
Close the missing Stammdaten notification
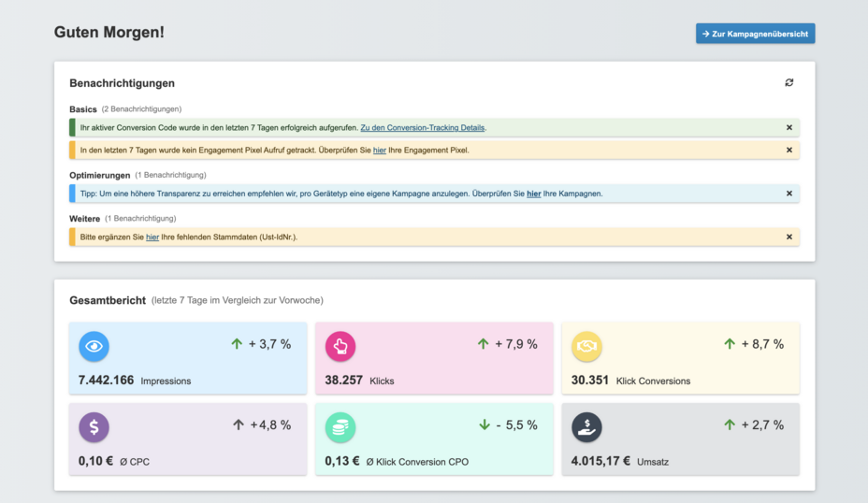click(x=788, y=237)
